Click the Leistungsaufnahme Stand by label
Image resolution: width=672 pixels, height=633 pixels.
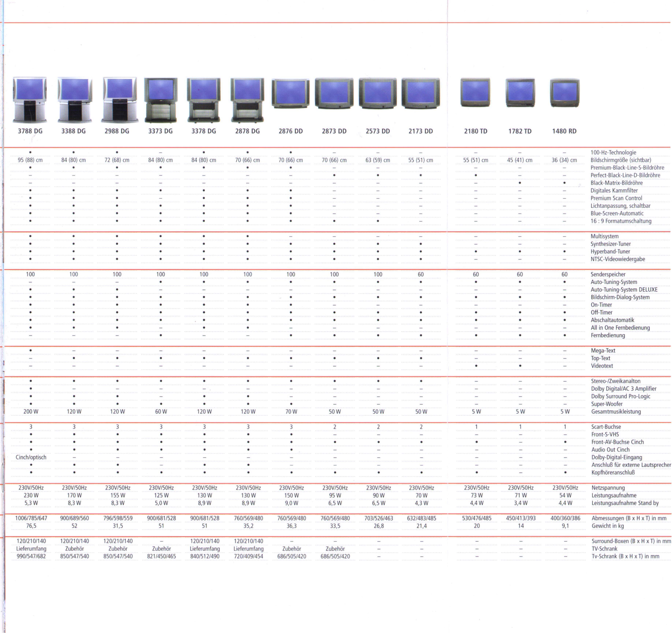click(x=625, y=503)
